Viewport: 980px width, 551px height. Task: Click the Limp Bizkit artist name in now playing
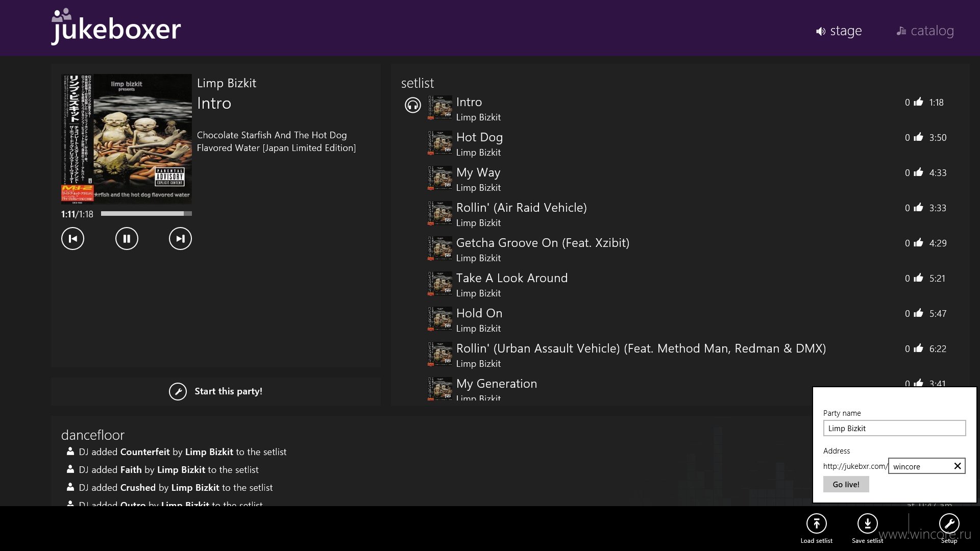coord(227,83)
